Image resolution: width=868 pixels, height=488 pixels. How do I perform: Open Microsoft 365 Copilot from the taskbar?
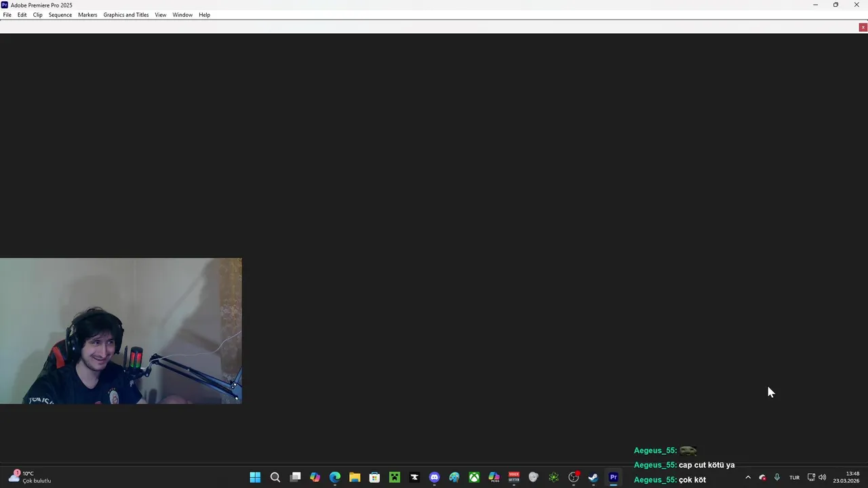tap(494, 477)
